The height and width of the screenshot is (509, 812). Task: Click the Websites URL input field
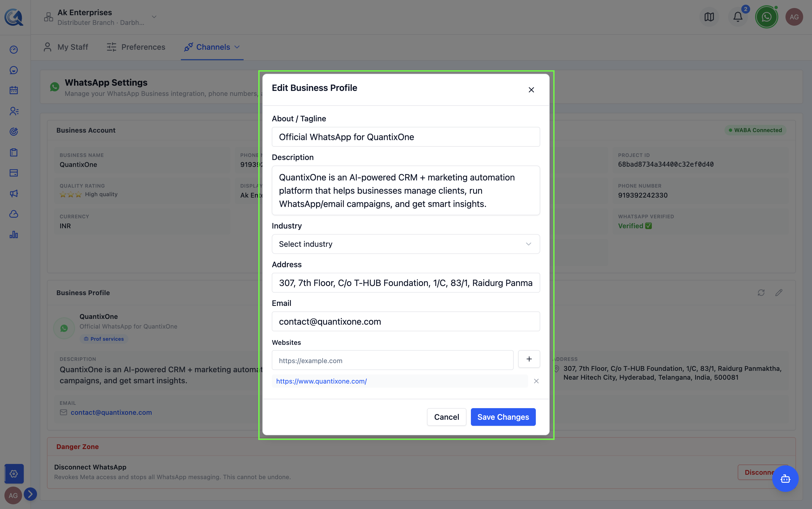(392, 361)
